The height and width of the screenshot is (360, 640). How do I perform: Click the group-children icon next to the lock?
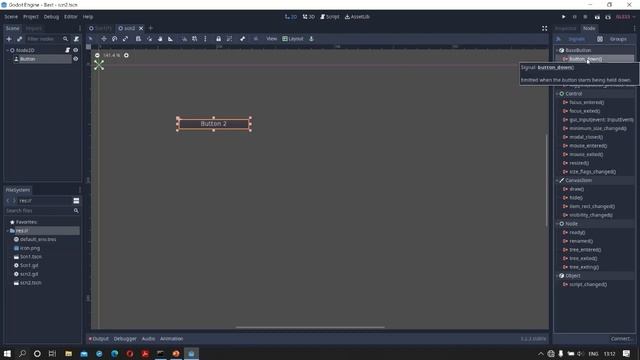tap(229, 39)
